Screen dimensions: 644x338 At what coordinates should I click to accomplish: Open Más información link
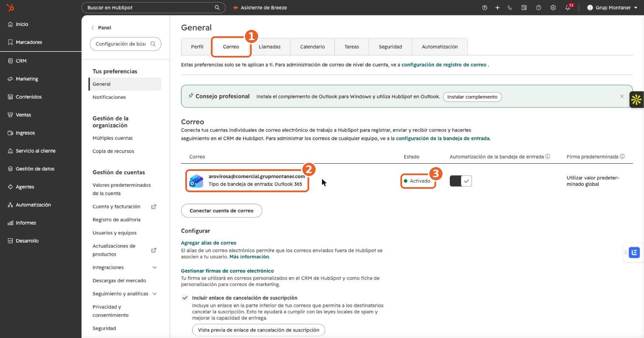click(x=250, y=257)
